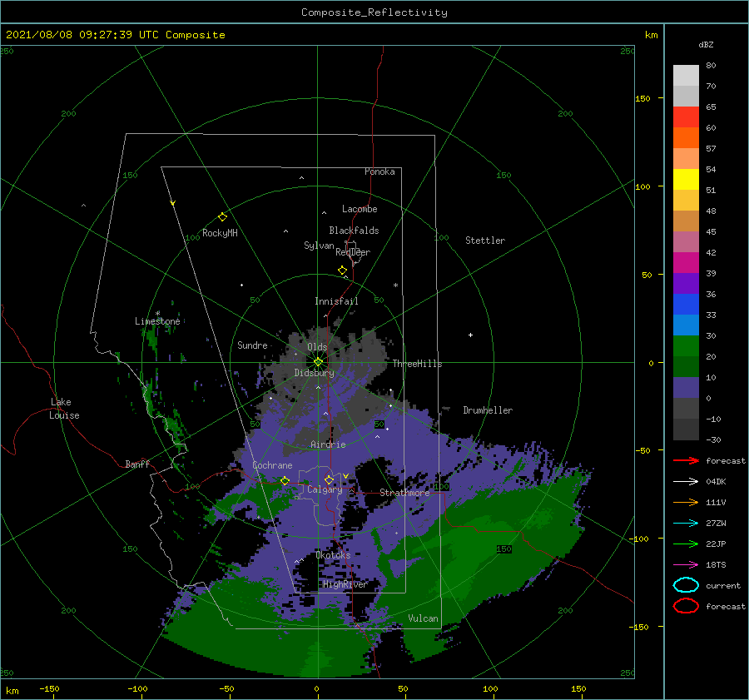
Task: Select the light blue 33–30 dBZ swatch
Action: click(x=686, y=325)
